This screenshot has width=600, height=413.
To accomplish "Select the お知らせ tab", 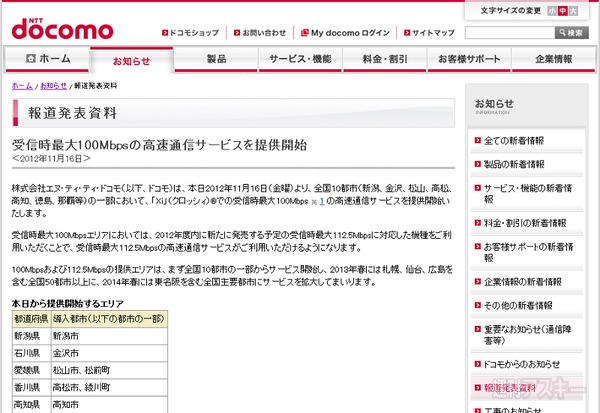I will [x=132, y=60].
